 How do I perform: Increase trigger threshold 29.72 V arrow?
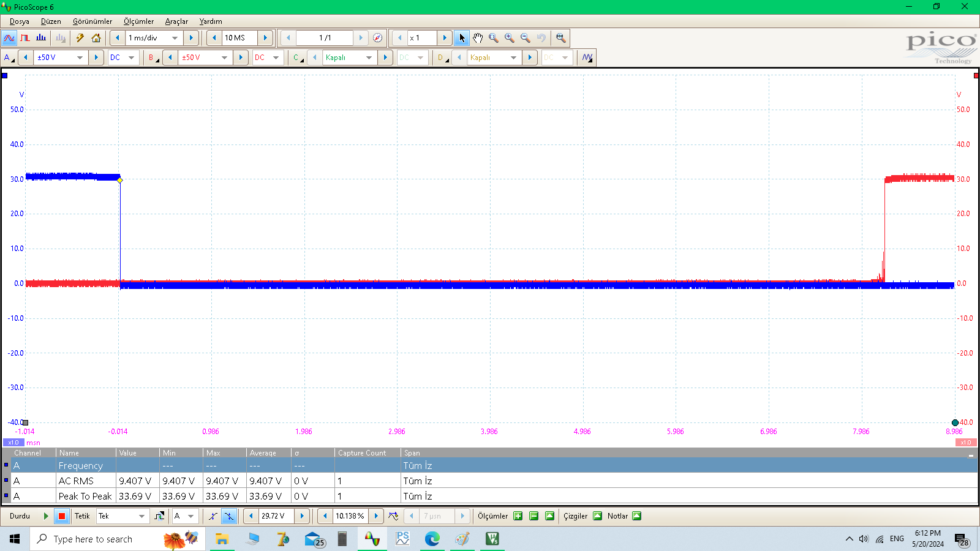[x=302, y=516]
